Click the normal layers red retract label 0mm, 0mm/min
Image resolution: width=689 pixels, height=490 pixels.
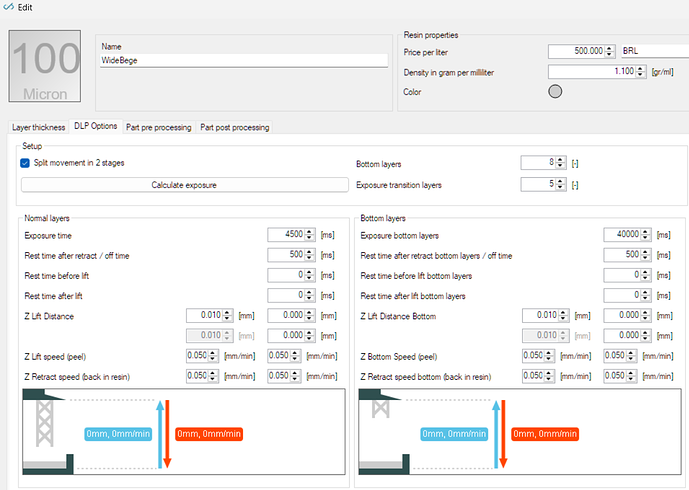[209, 434]
